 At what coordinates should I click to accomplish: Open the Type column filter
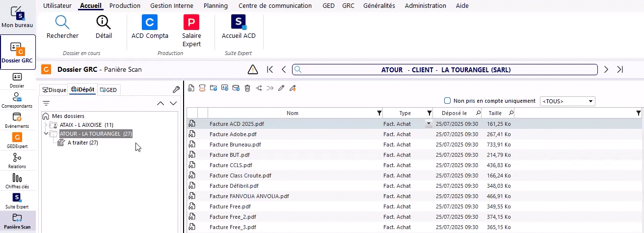pos(429,113)
